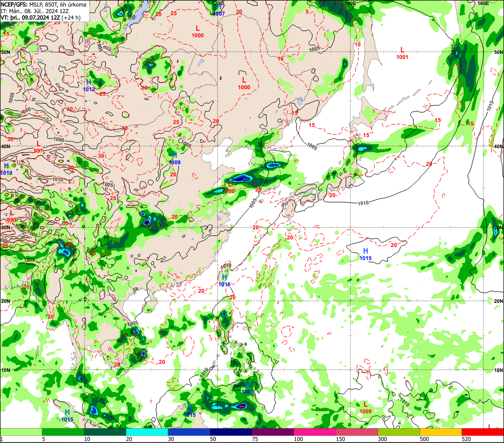Click the L 1009 low pressure marker
This screenshot has width=504, height=443.
click(x=365, y=408)
